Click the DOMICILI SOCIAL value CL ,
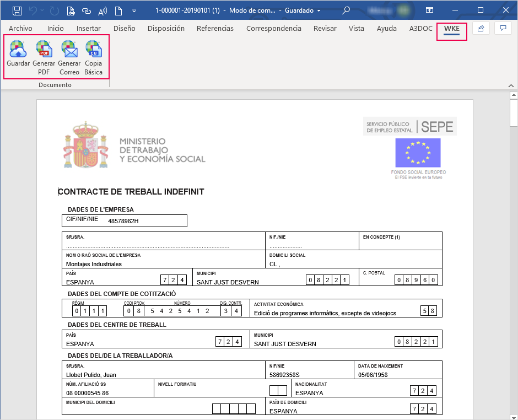 point(274,264)
